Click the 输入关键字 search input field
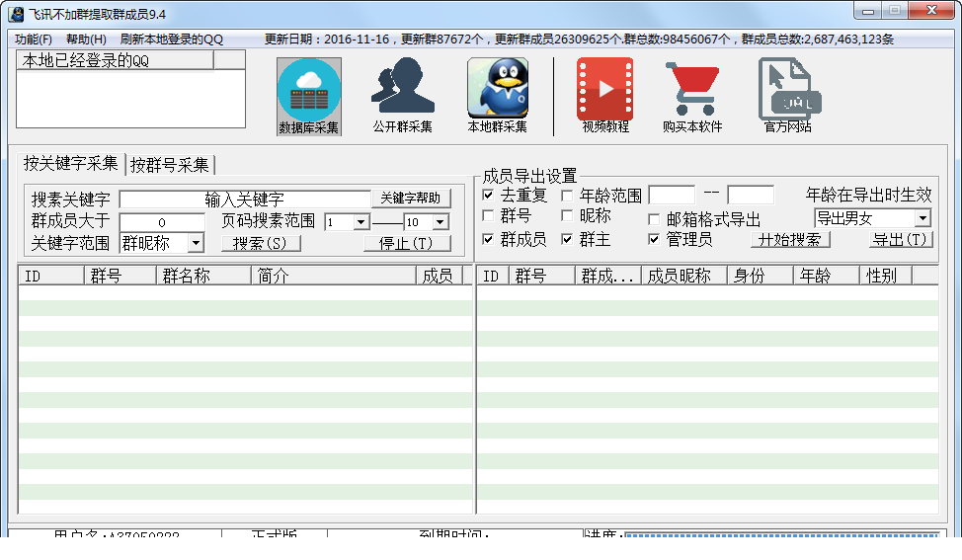The height and width of the screenshot is (560, 962). 245,199
